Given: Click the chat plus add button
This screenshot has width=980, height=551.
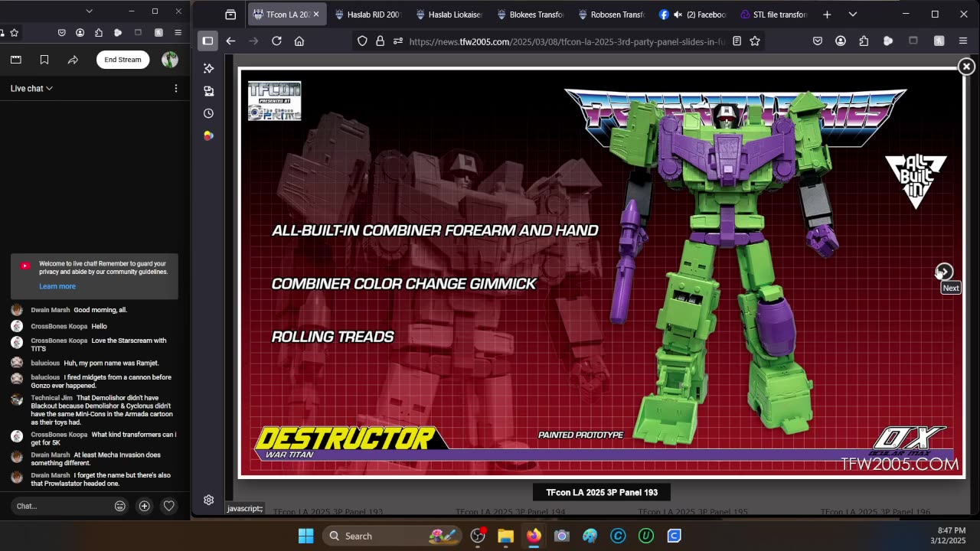Looking at the screenshot, I should point(144,506).
